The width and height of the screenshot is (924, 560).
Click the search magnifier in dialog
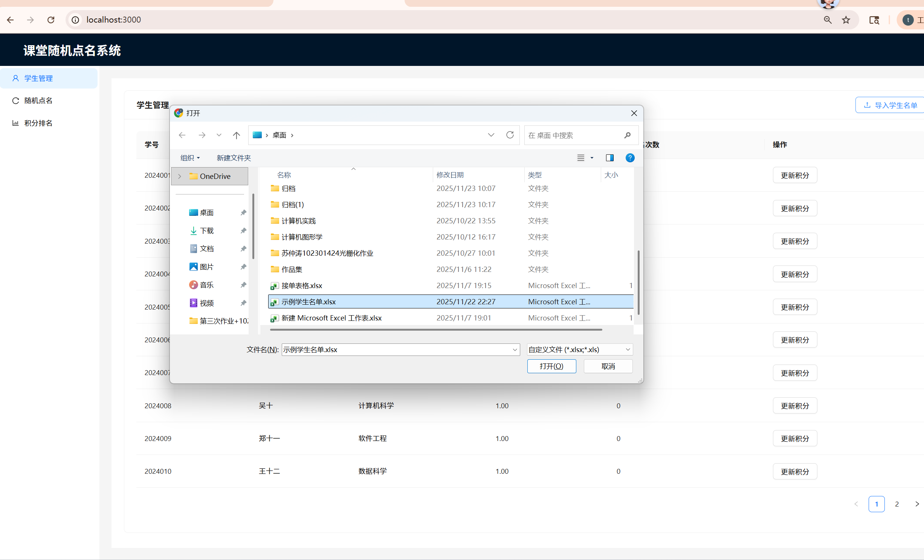[627, 135]
